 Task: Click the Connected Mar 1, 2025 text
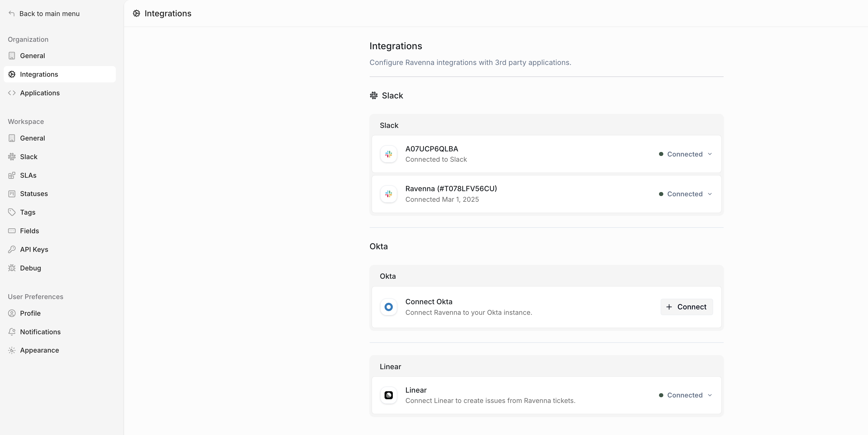point(442,199)
